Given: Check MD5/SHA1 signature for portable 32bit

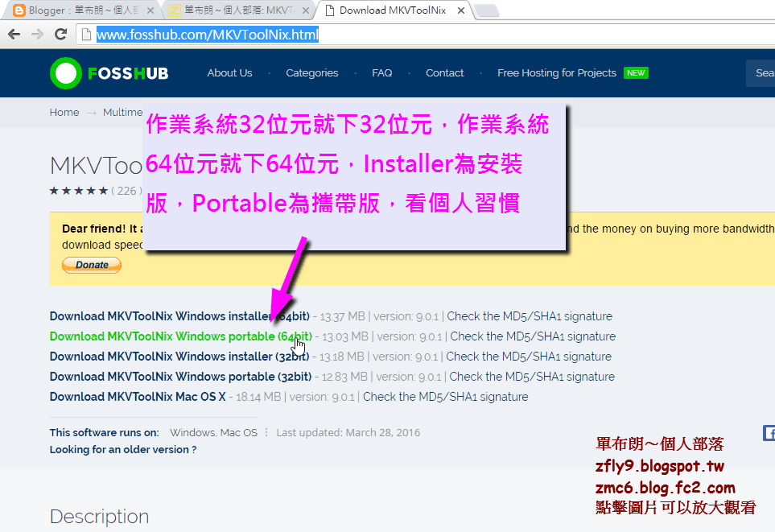Looking at the screenshot, I should (x=532, y=377).
